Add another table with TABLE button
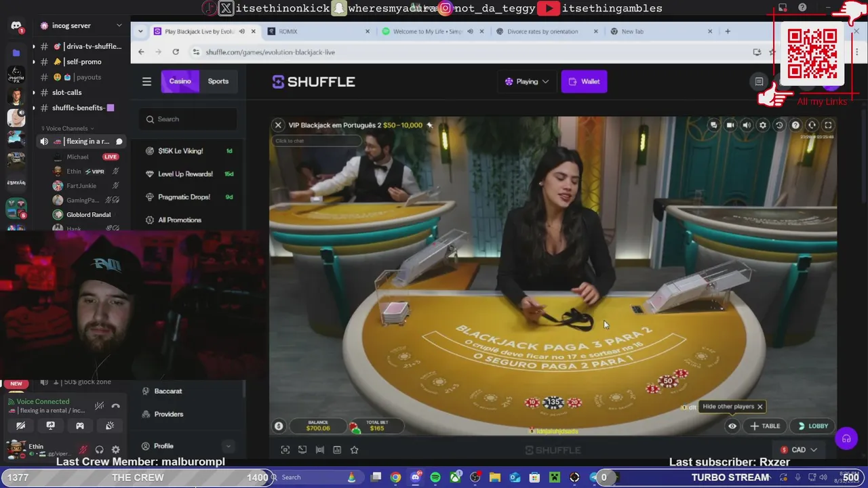Viewport: 868px width, 488px height. click(x=765, y=426)
